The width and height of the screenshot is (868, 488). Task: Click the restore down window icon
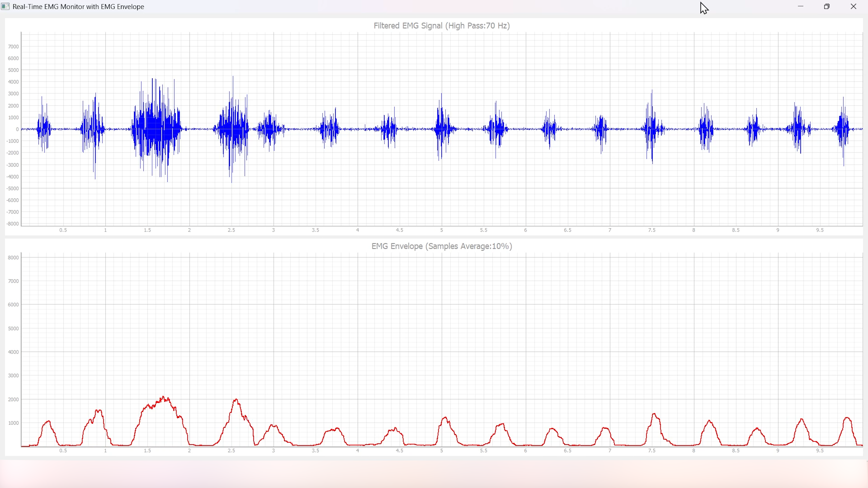point(827,6)
